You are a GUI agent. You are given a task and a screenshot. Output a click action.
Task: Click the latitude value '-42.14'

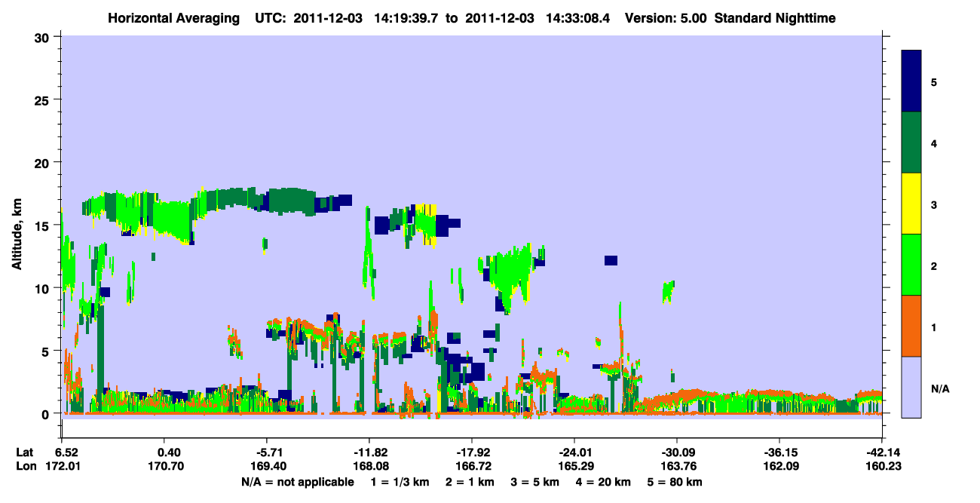click(x=882, y=452)
